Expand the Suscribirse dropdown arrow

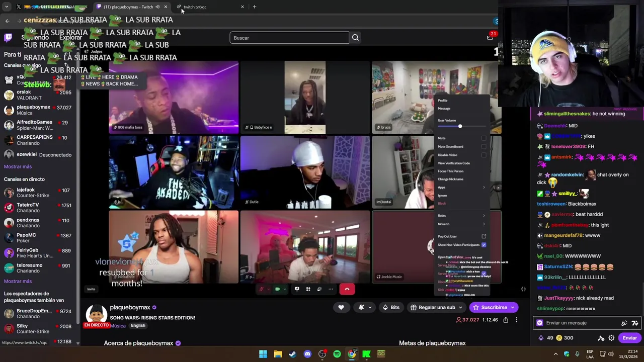[x=513, y=307]
